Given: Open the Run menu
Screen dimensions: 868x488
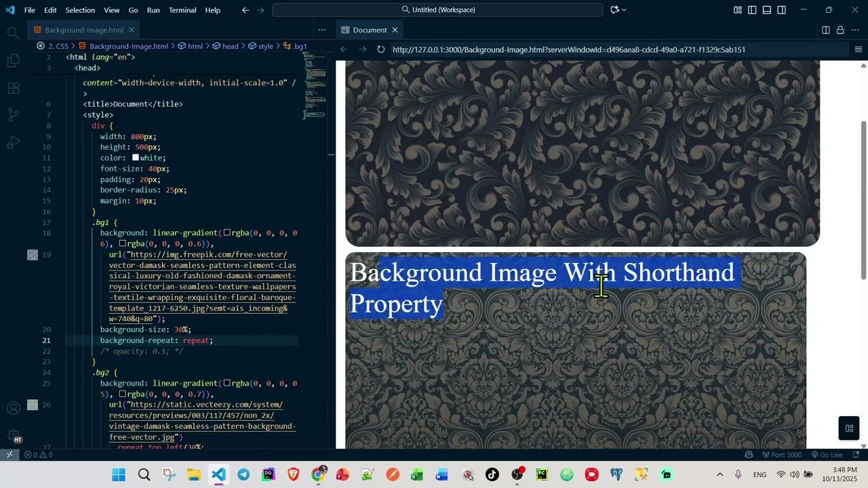Looking at the screenshot, I should click(153, 10).
